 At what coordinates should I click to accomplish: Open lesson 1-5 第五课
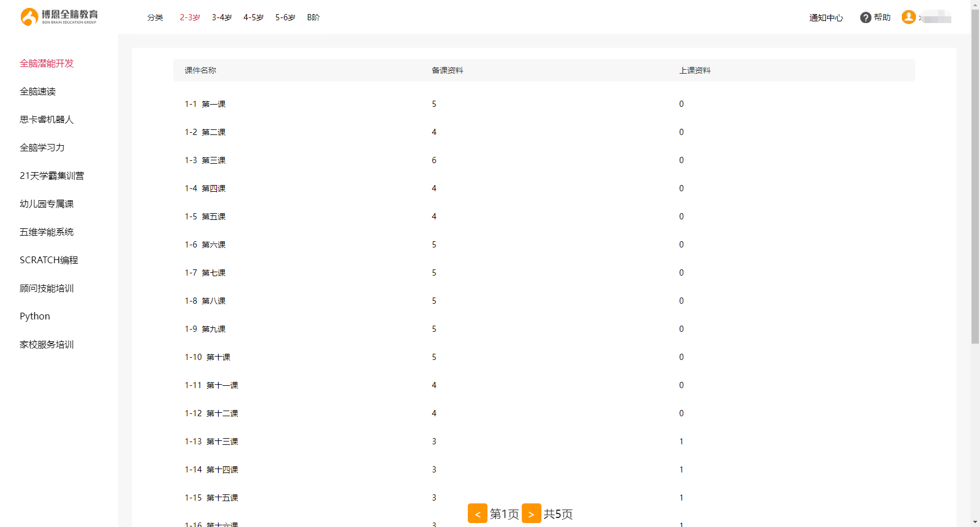tap(205, 217)
